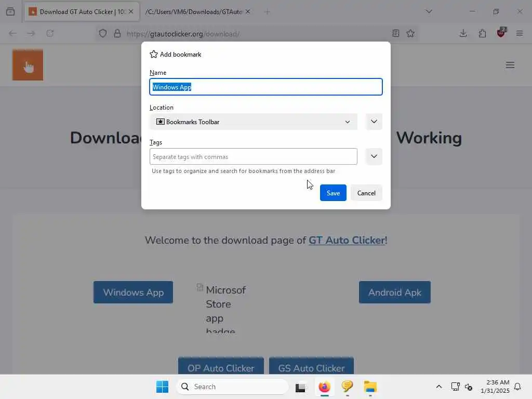Viewport: 532px width, 399px height.
Task: Open tracking protection shield icon
Action: tap(103, 33)
